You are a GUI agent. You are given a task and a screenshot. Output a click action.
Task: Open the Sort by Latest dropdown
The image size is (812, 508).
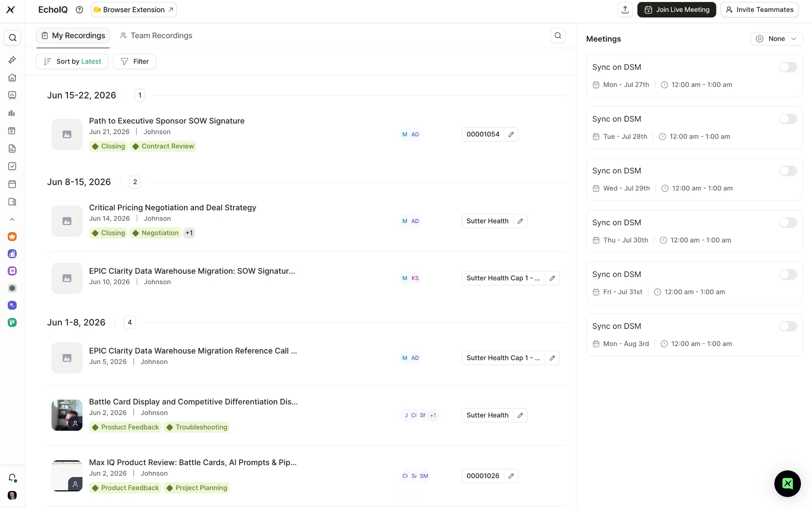72,62
